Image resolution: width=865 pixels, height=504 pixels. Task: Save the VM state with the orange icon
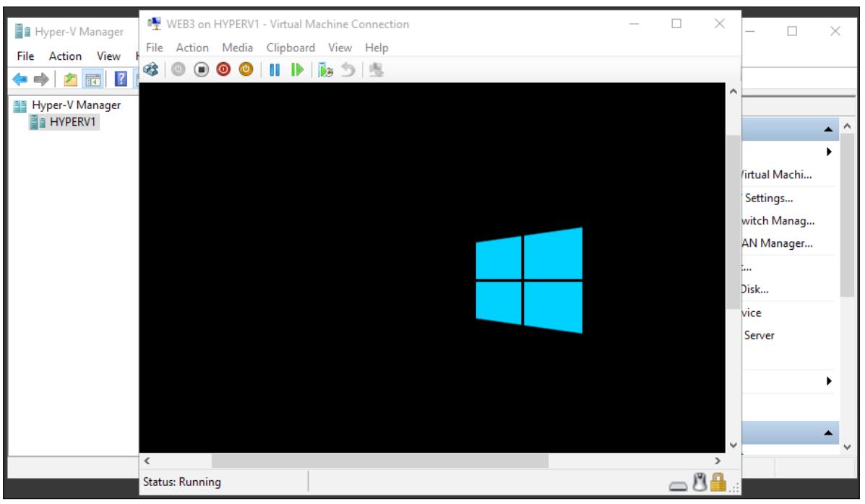click(x=246, y=69)
